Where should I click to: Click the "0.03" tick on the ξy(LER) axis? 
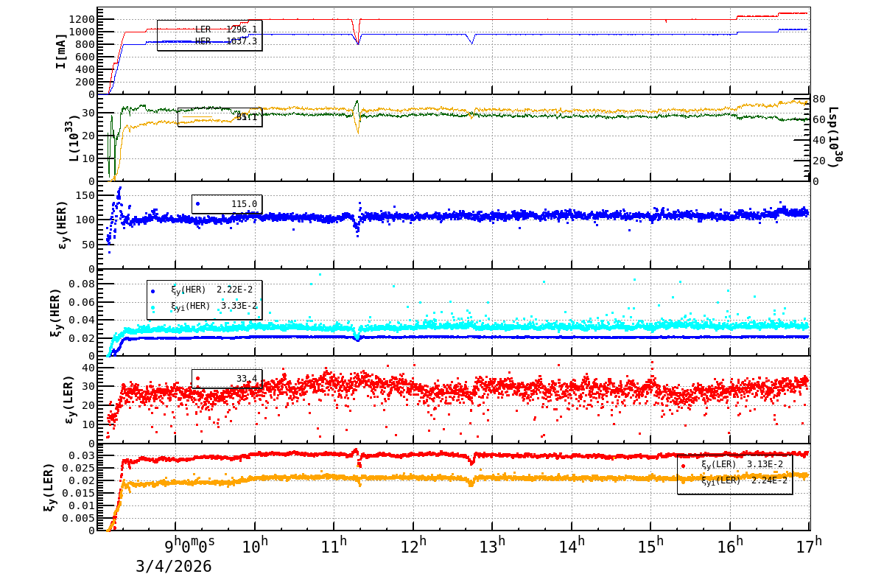(83, 455)
